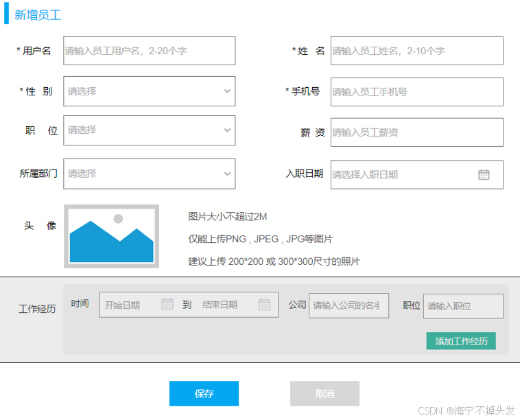Click calendar icon beside 结束日期

(x=264, y=304)
